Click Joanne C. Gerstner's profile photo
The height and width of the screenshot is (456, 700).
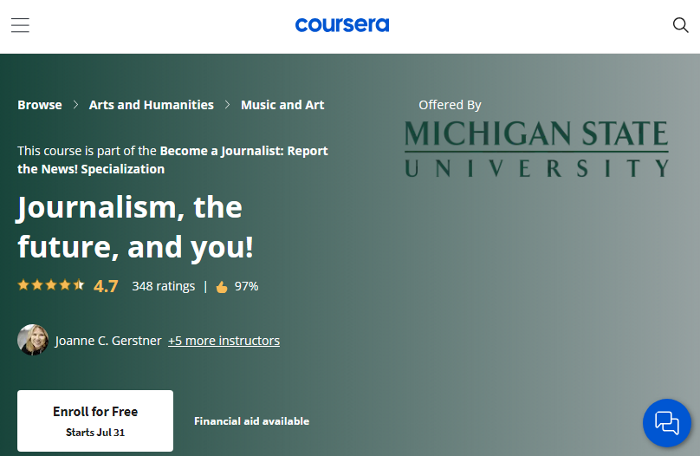(33, 340)
